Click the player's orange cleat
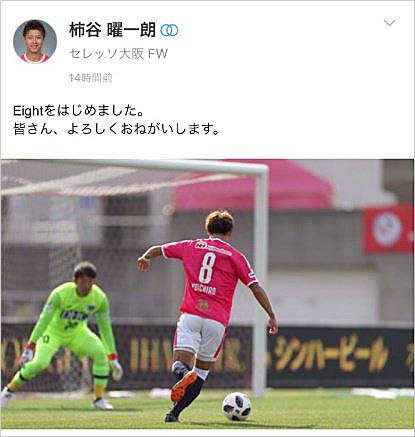The width and height of the screenshot is (415, 437). (183, 387)
